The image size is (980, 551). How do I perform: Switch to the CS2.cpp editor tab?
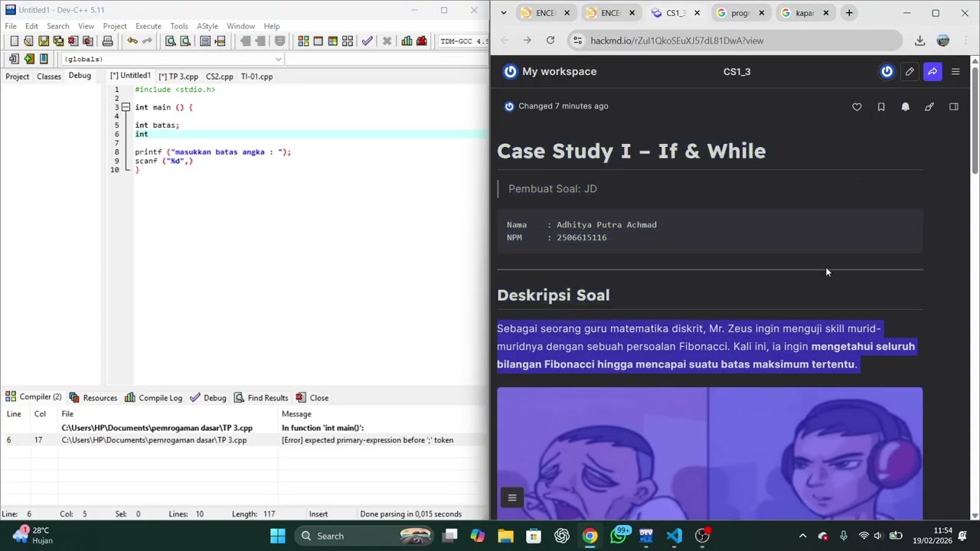pos(219,77)
